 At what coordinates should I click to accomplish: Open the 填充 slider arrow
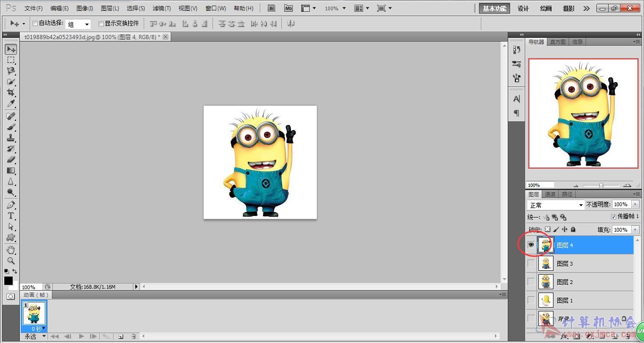point(636,230)
